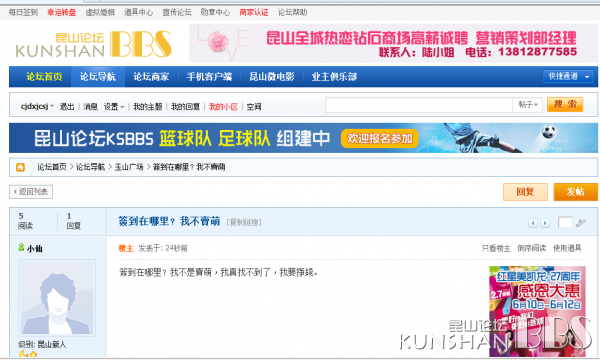Click the 回复 button

(x=525, y=192)
